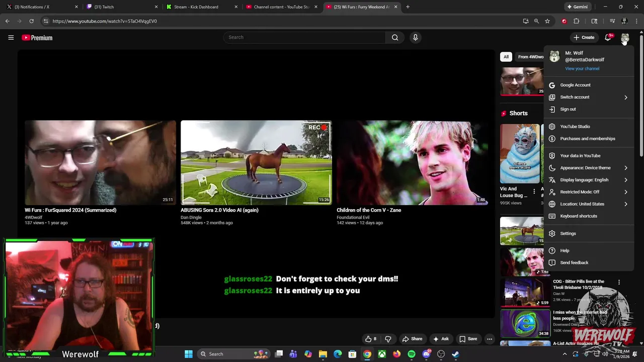The image size is (644, 362).
Task: Open Wi Furs FurSquared 2024 thumbnail
Action: pos(101,162)
